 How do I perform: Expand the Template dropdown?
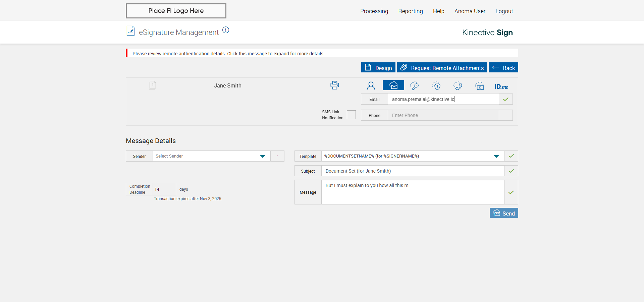[x=496, y=156]
